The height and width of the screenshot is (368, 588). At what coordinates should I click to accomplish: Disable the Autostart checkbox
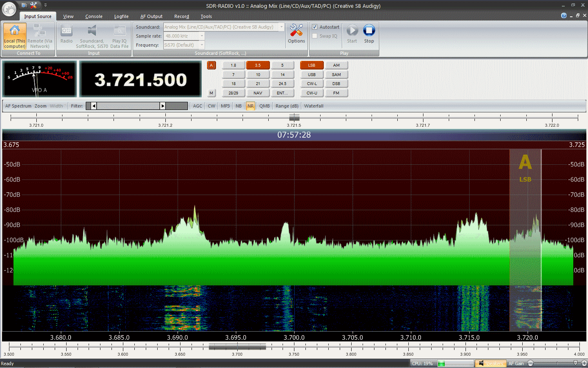tap(315, 27)
